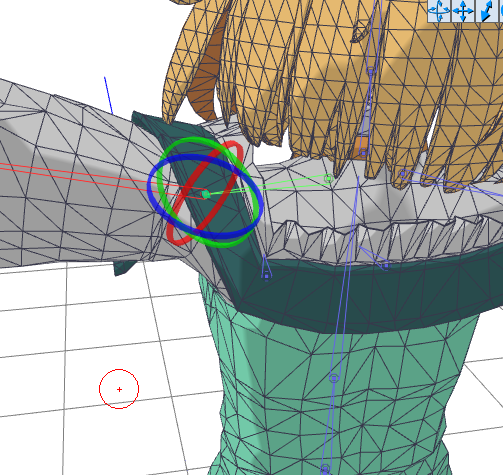Select the bone joint inside the orange hair cube

(x=363, y=153)
